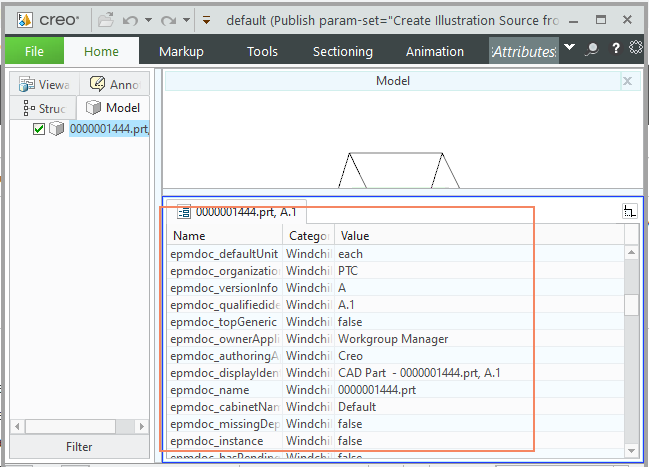
Task: Click the attributes panel float icon
Action: 629,211
